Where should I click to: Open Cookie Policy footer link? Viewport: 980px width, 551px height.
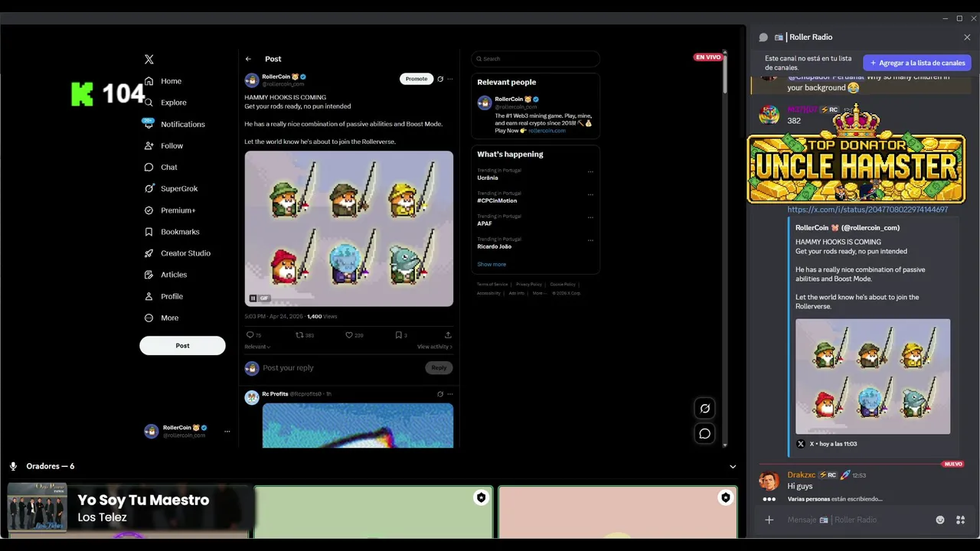point(563,285)
